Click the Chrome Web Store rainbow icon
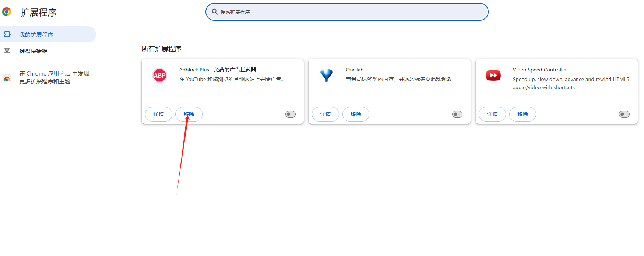 pyautogui.click(x=7, y=78)
